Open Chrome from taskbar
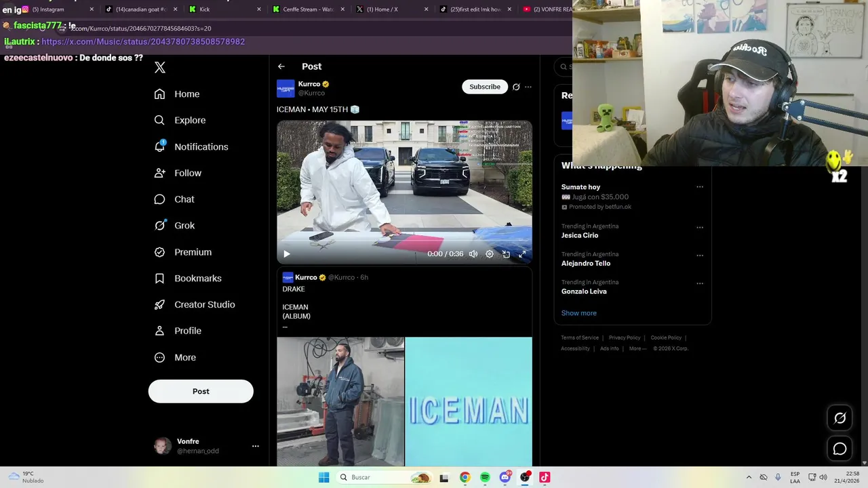Image resolution: width=868 pixels, height=488 pixels. point(465,477)
